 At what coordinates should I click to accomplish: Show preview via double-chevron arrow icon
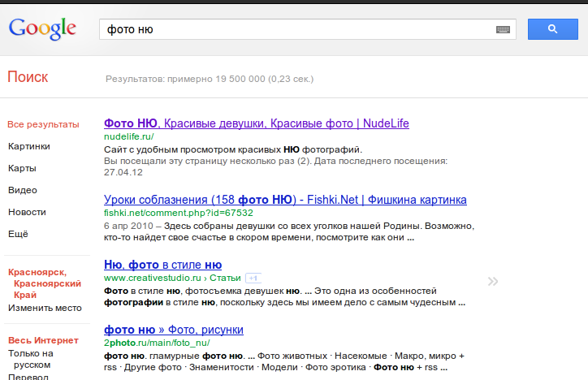(493, 282)
